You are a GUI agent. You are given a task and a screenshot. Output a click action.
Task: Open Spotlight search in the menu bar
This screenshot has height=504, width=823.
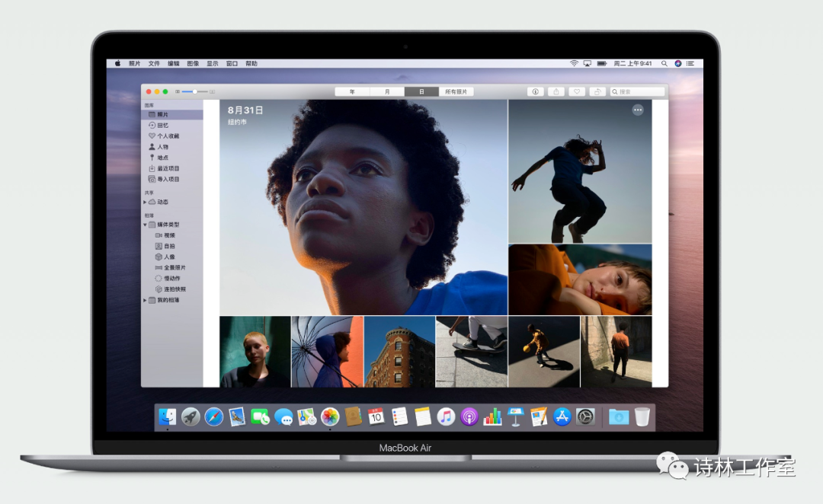click(664, 63)
